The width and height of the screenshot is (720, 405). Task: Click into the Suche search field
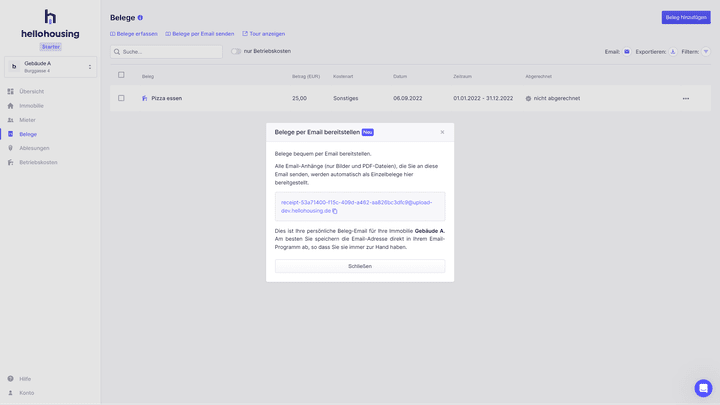[x=166, y=51]
